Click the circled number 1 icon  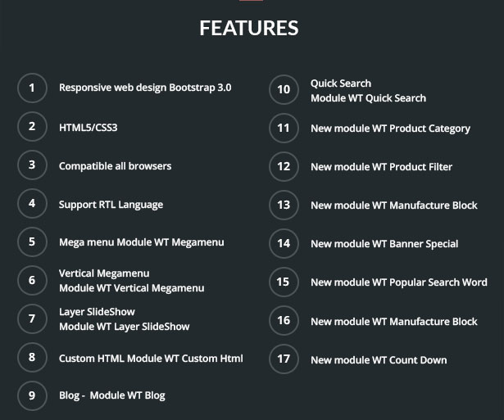click(x=32, y=88)
